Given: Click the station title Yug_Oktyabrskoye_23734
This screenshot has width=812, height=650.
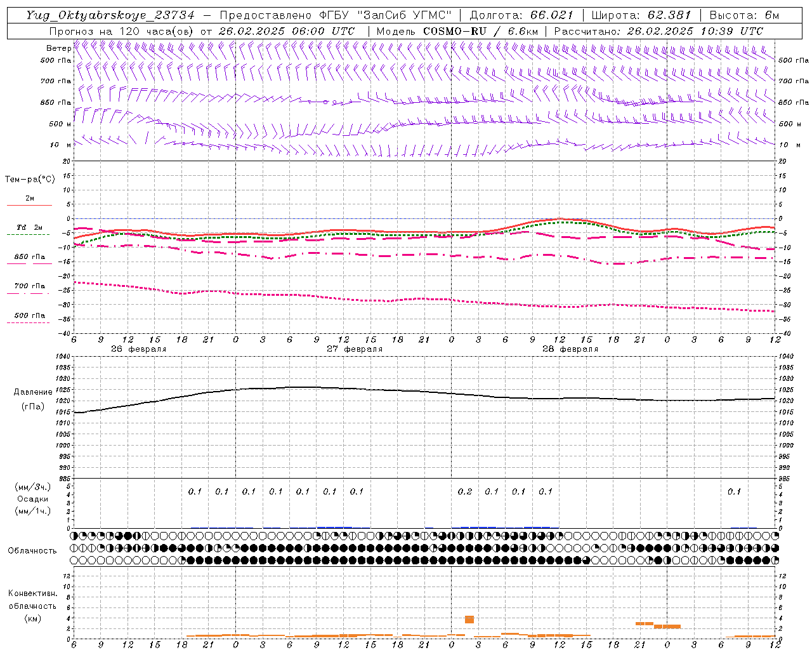Looking at the screenshot, I should (110, 15).
